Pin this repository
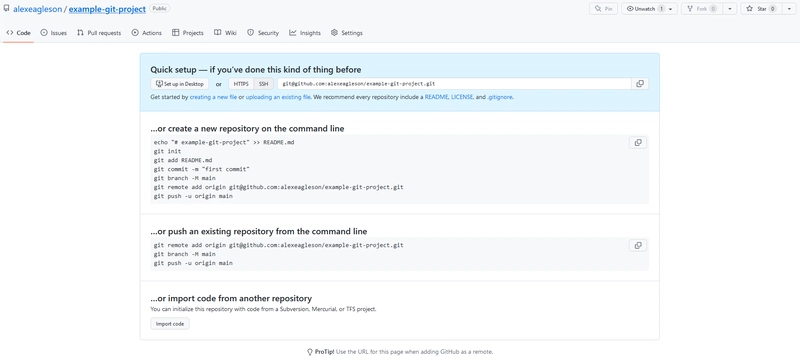800x361 pixels. pos(603,9)
